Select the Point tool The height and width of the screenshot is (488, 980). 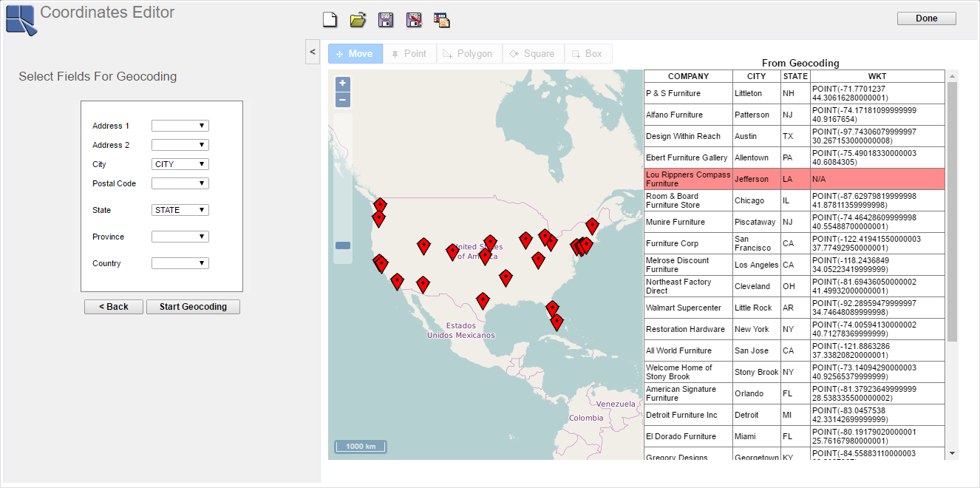click(x=409, y=54)
